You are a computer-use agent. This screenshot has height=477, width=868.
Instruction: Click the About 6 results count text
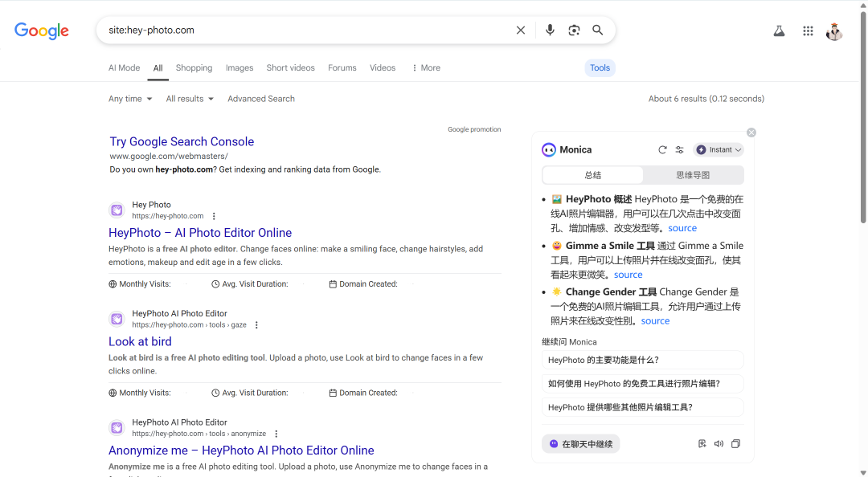(706, 99)
